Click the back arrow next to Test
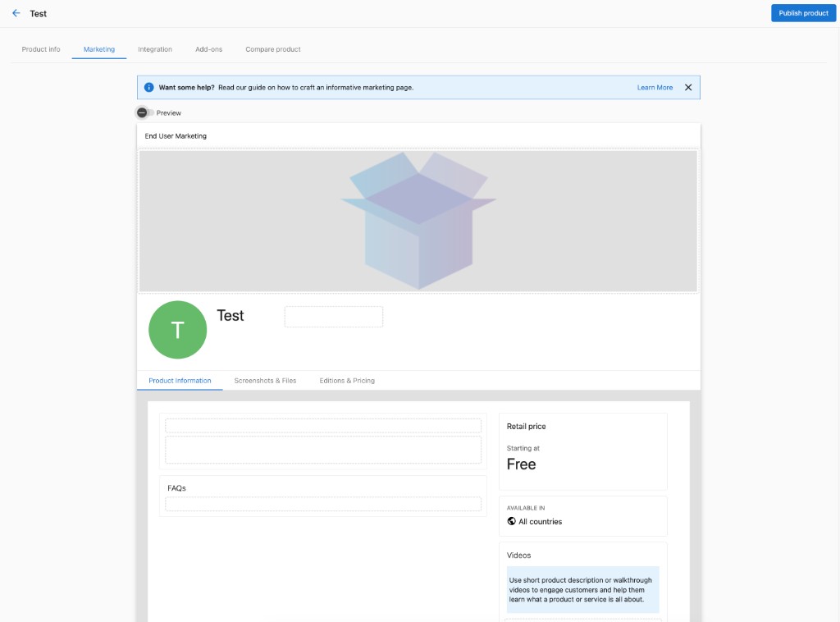This screenshot has height=622, width=840. [x=16, y=13]
